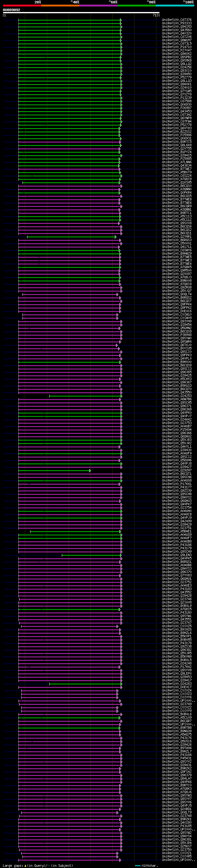Image resolution: width=197 pixels, height=868 pixels.
Task: Select the label UniRef100_P38948
Action: [x=177, y=335]
